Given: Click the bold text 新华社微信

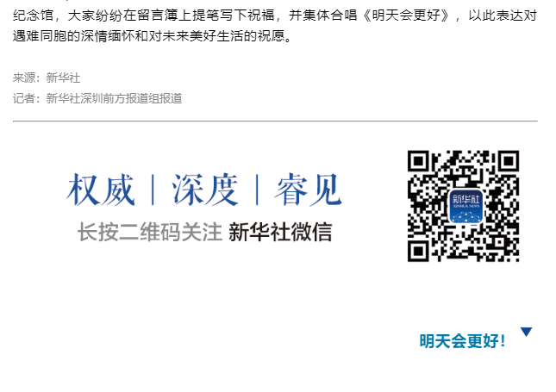Looking at the screenshot, I should click(280, 232).
